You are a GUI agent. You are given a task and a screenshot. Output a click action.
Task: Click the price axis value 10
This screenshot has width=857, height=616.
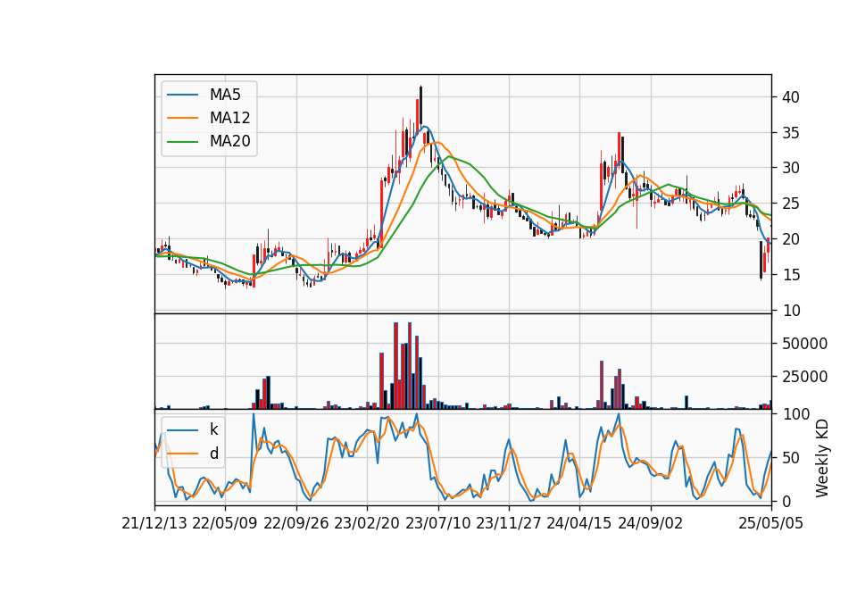(791, 311)
